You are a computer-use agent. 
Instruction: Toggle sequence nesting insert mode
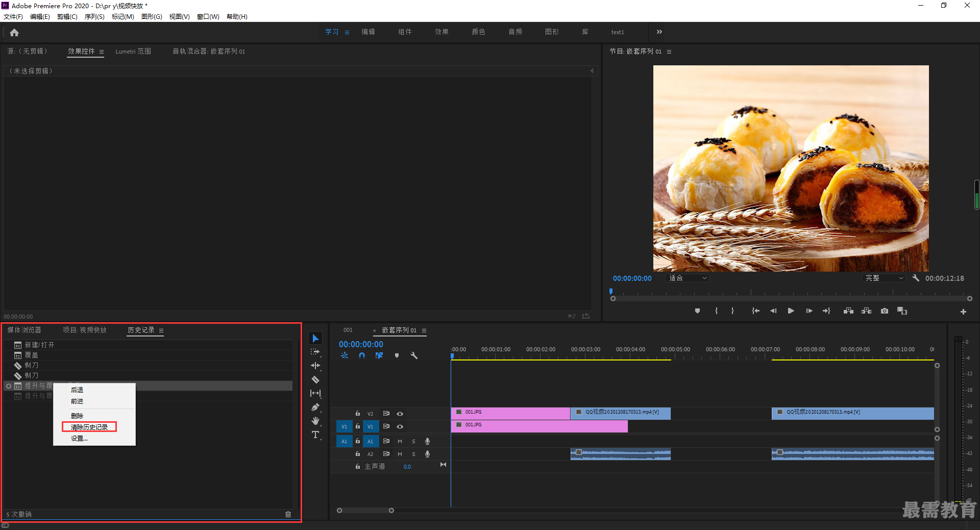click(x=345, y=355)
